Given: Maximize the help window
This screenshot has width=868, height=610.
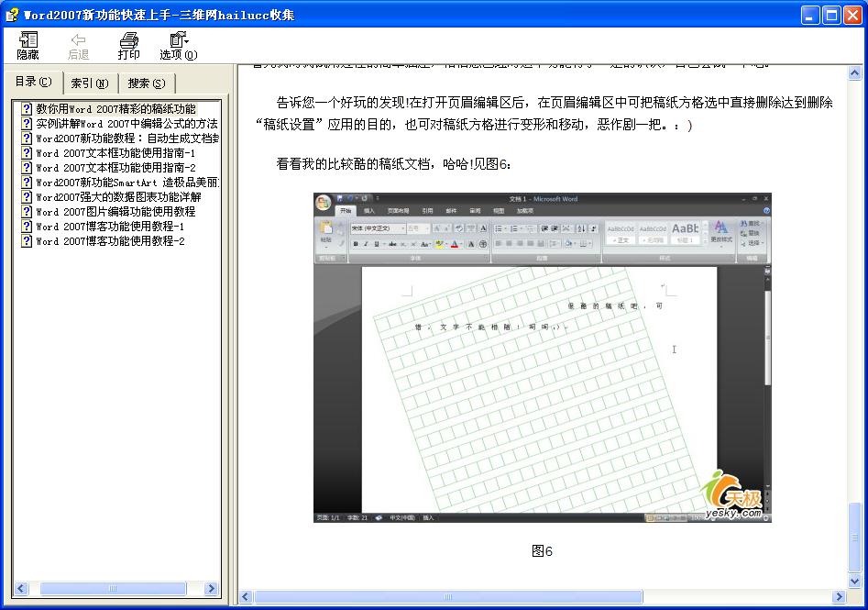Looking at the screenshot, I should tap(831, 15).
